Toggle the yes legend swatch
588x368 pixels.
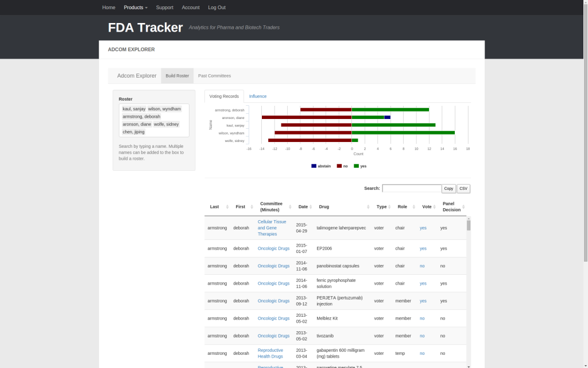tap(356, 166)
